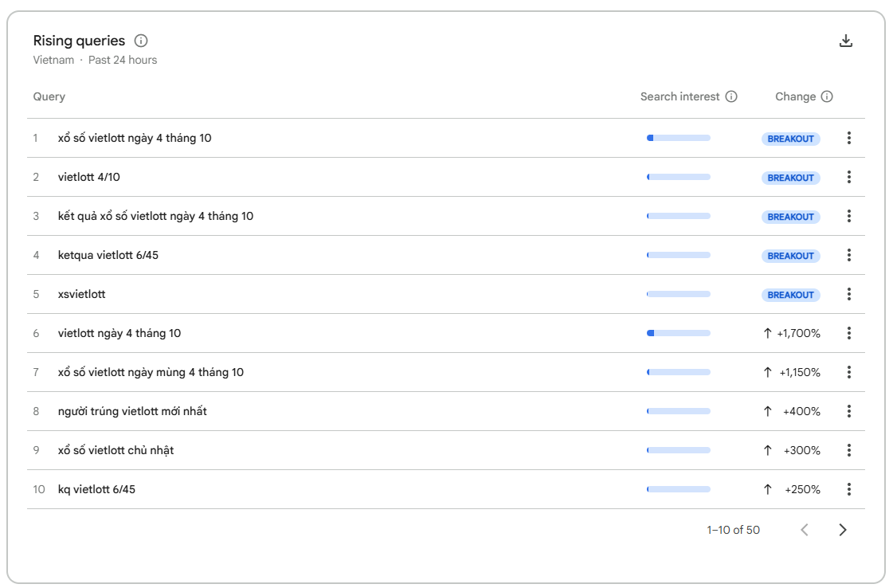Show Change column info tooltip
Screen dimensions: 893x588
[827, 96]
